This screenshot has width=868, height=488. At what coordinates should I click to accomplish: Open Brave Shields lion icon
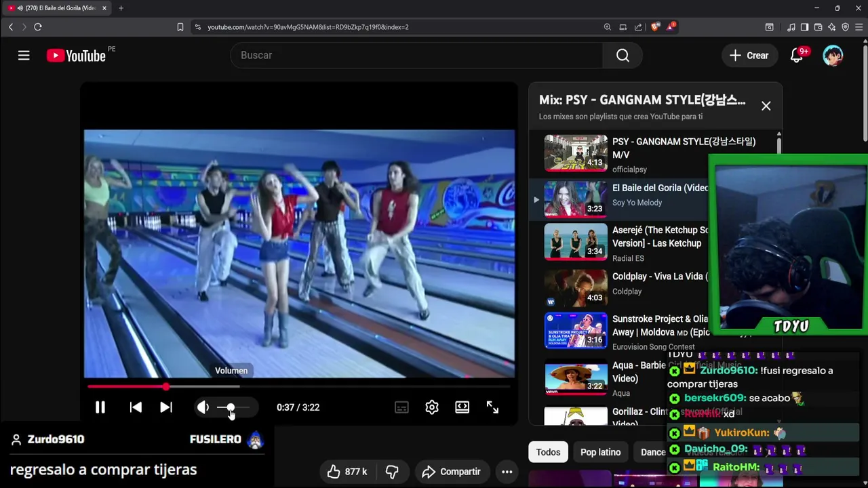[x=655, y=27]
